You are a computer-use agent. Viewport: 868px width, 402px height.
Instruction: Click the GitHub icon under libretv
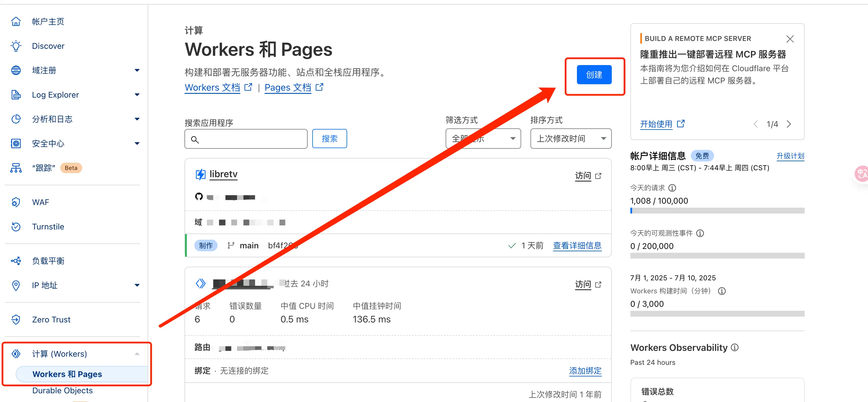[199, 196]
